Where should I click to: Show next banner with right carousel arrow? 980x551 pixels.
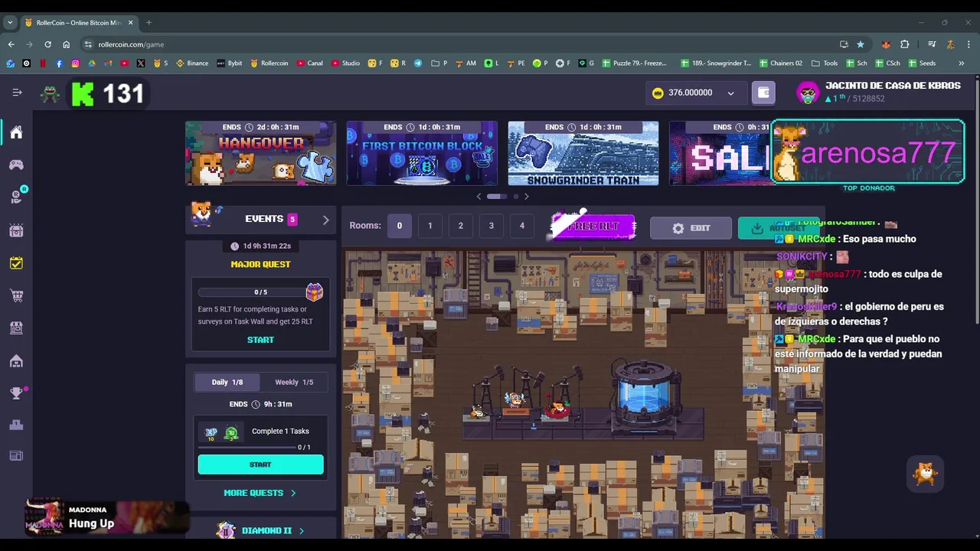click(526, 197)
